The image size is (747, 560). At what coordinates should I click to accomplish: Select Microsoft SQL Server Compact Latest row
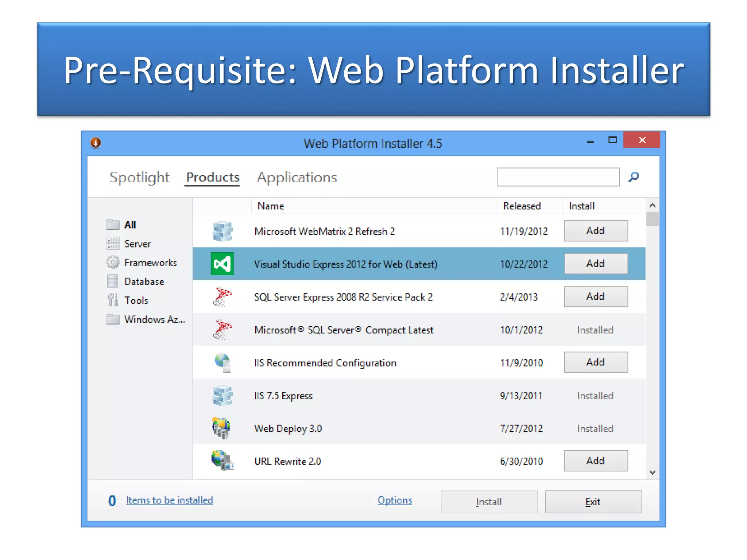pyautogui.click(x=419, y=330)
